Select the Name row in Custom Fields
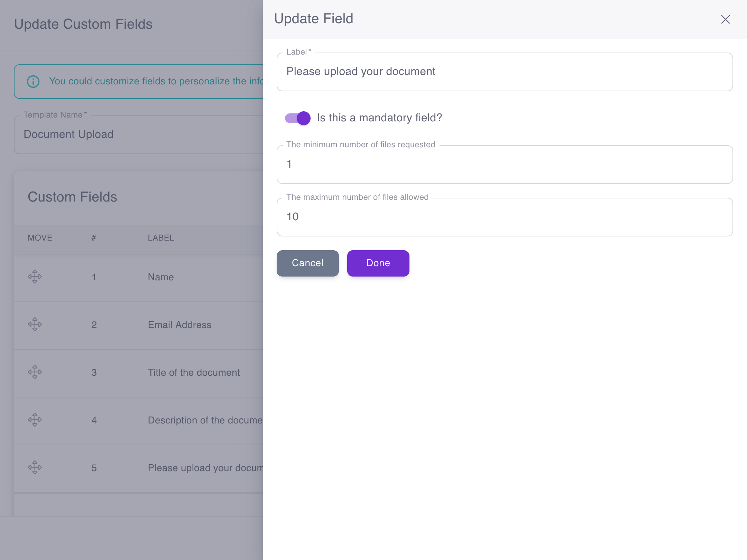 tap(160, 277)
